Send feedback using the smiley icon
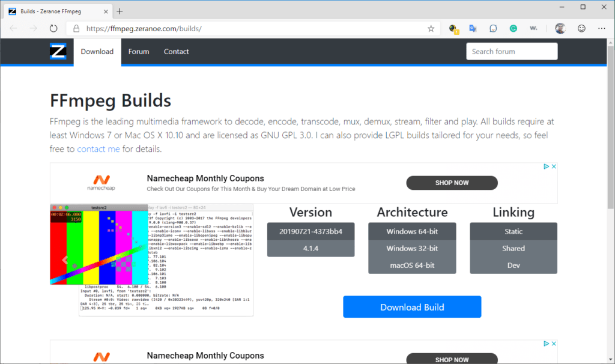The image size is (615, 364). click(581, 28)
